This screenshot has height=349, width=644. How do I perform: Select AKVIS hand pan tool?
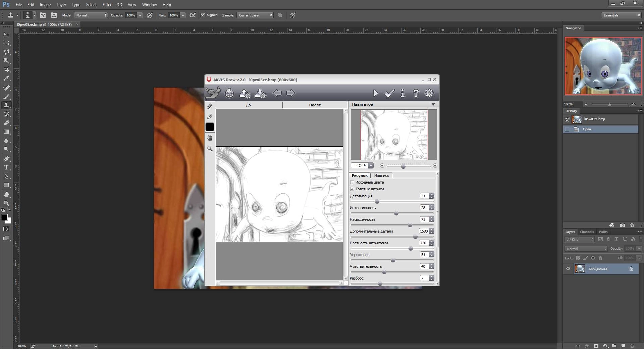click(x=210, y=138)
